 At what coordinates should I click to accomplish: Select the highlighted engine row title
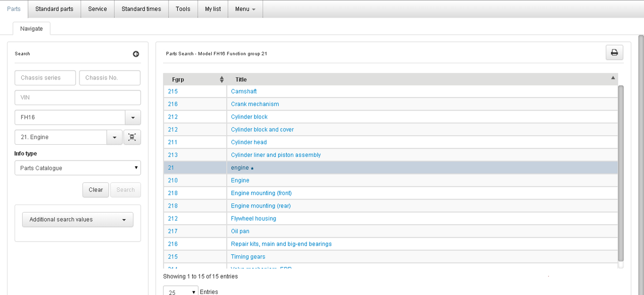pos(240,168)
